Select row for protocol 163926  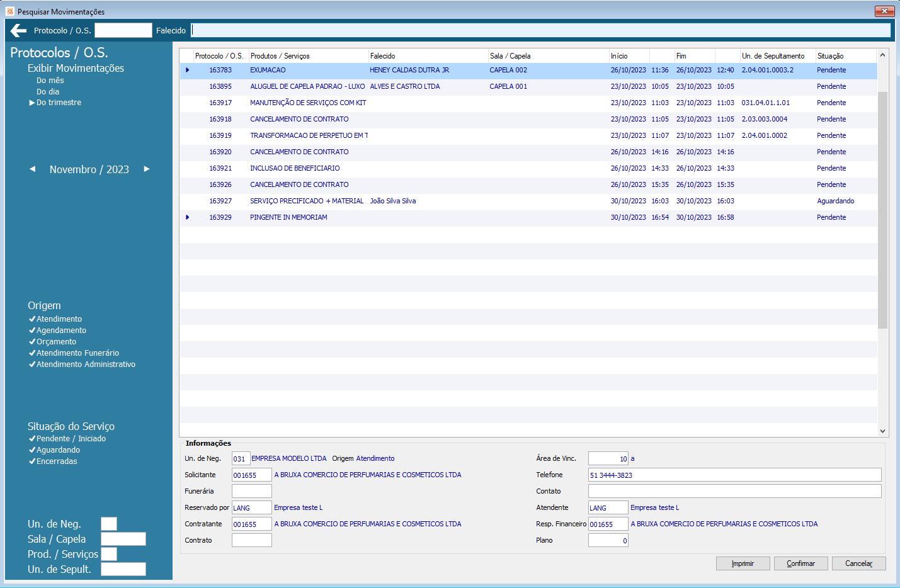pyautogui.click(x=528, y=184)
